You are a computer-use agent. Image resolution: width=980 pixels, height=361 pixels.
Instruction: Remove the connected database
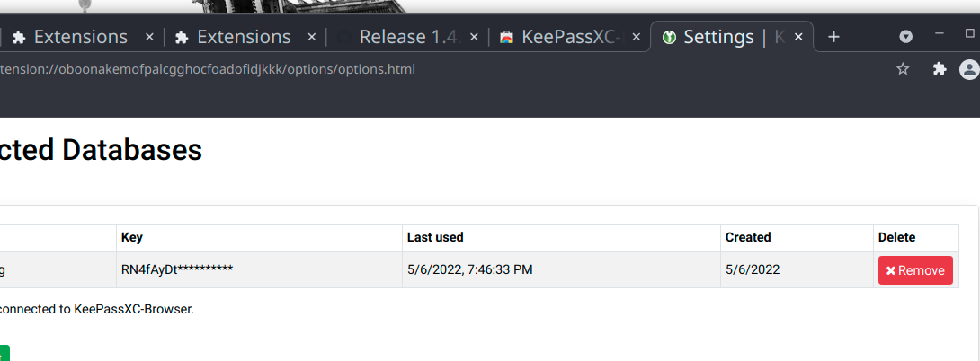[914, 270]
